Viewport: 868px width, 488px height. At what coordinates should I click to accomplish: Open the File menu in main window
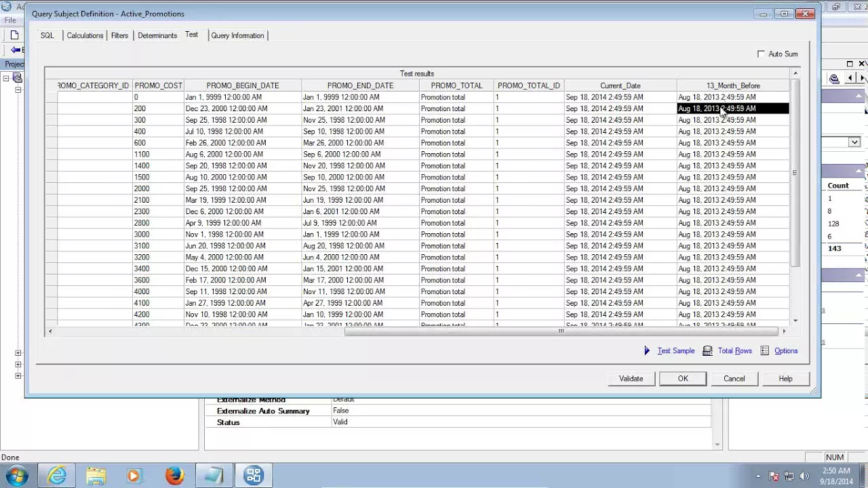[10, 20]
